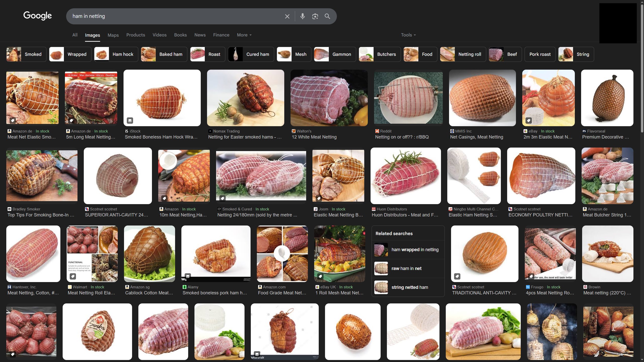The image size is (644, 362).
Task: Filter images by Mesh chip
Action: tap(294, 54)
